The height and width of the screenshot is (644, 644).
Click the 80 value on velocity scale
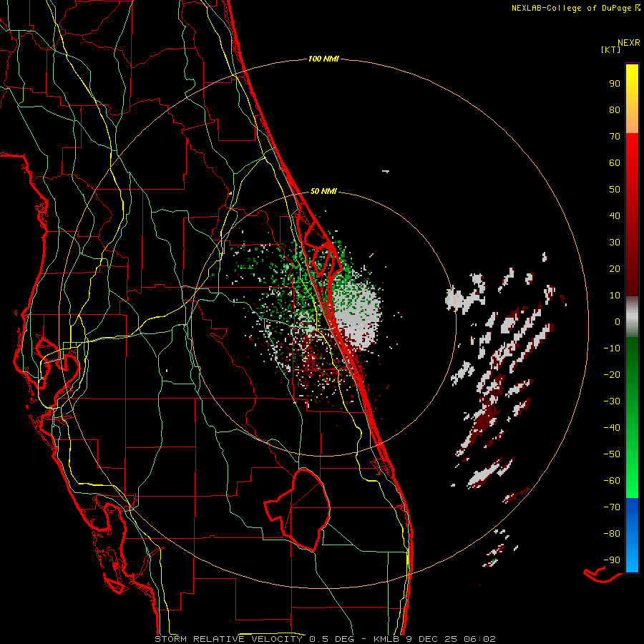615,110
